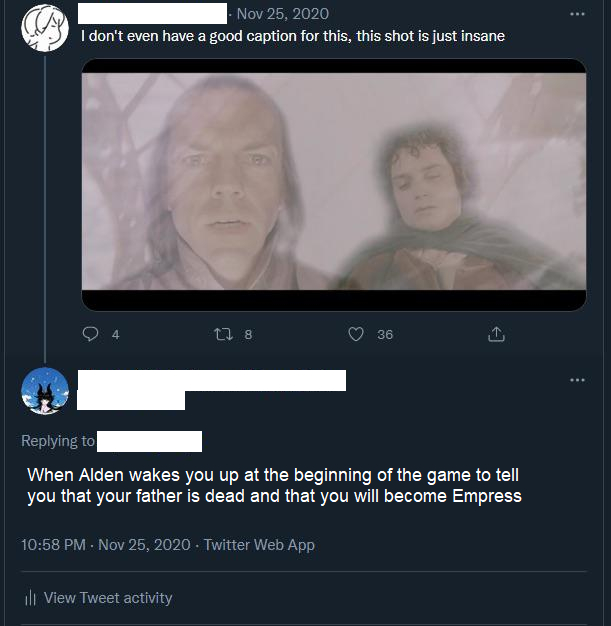Click the redacted replying-to username
This screenshot has height=626, width=611.
point(149,441)
